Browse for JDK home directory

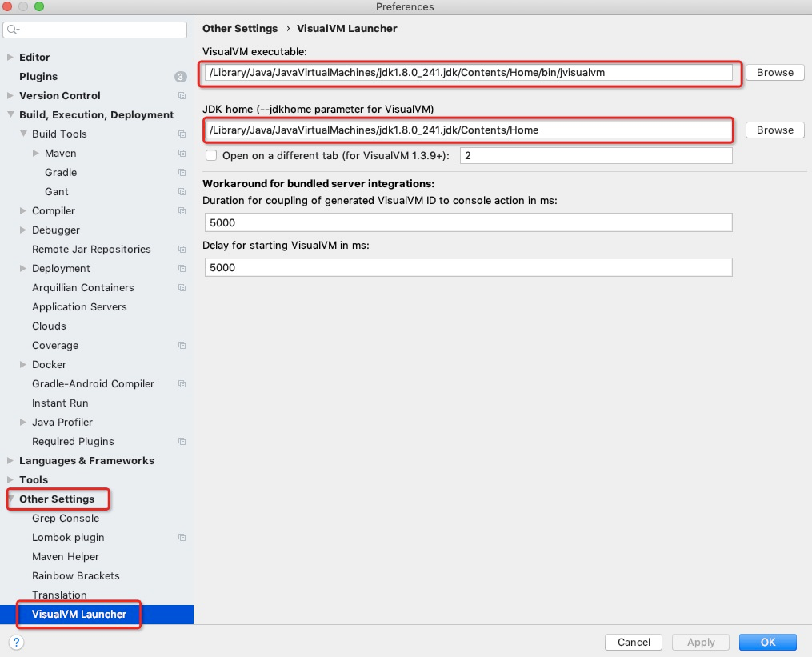click(774, 130)
